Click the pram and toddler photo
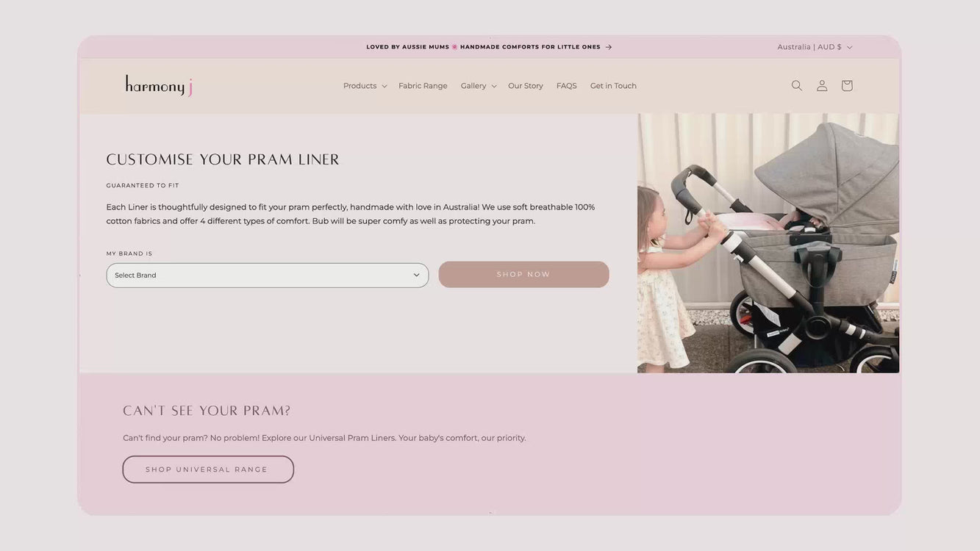 768,243
